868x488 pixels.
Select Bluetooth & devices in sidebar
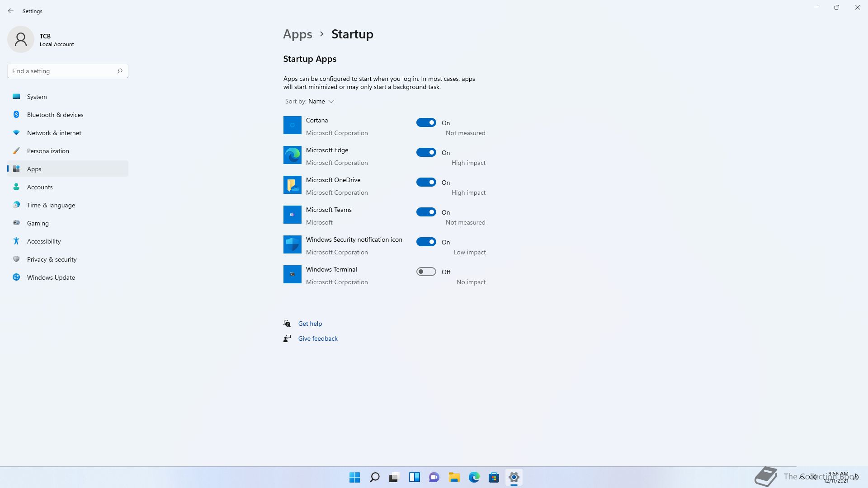click(55, 115)
